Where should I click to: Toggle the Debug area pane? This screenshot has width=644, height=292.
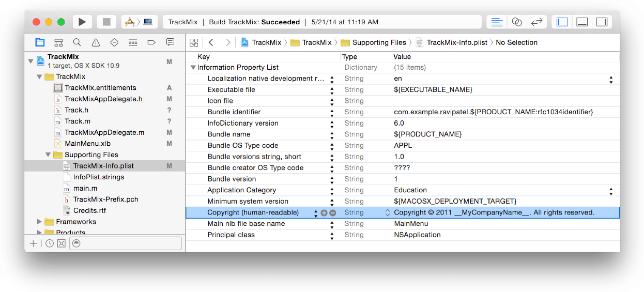(582, 22)
